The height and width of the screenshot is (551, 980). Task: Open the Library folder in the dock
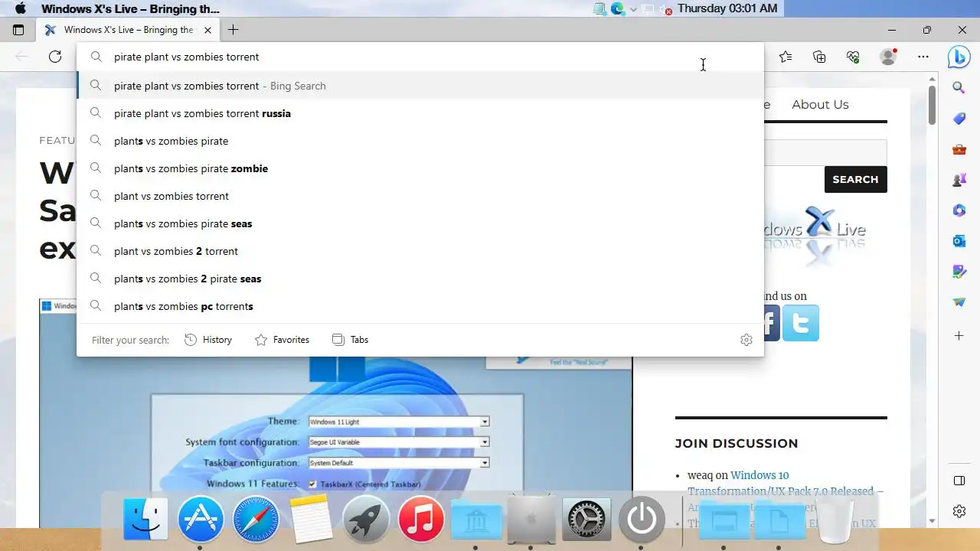point(476,520)
